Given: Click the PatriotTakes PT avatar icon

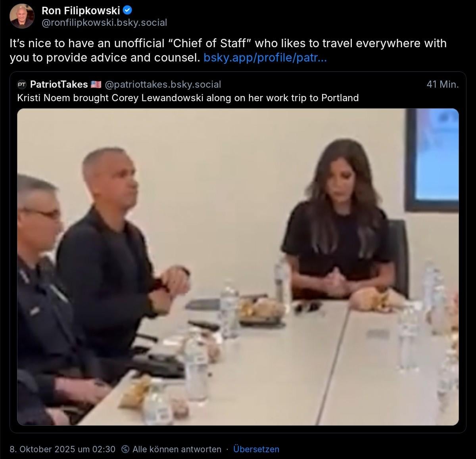Looking at the screenshot, I should coord(22,84).
